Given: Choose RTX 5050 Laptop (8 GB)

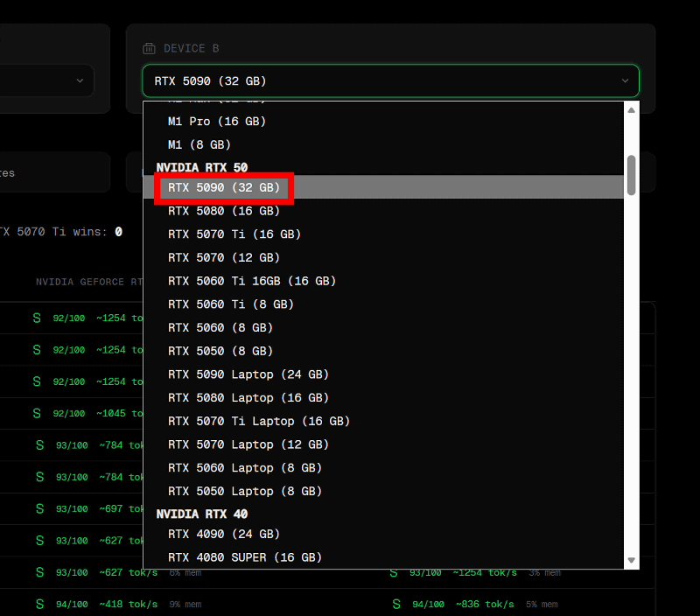Looking at the screenshot, I should pos(245,491).
